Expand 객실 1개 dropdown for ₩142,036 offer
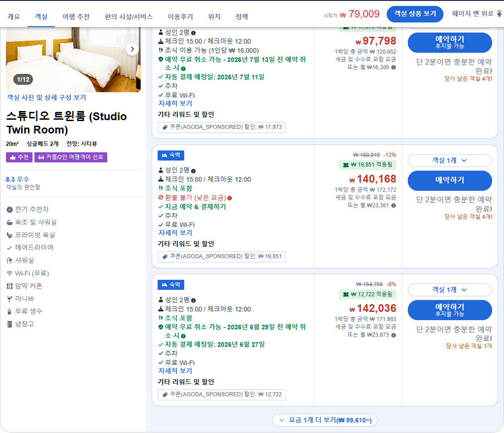Screen dimensions: 504x433 coord(449,290)
